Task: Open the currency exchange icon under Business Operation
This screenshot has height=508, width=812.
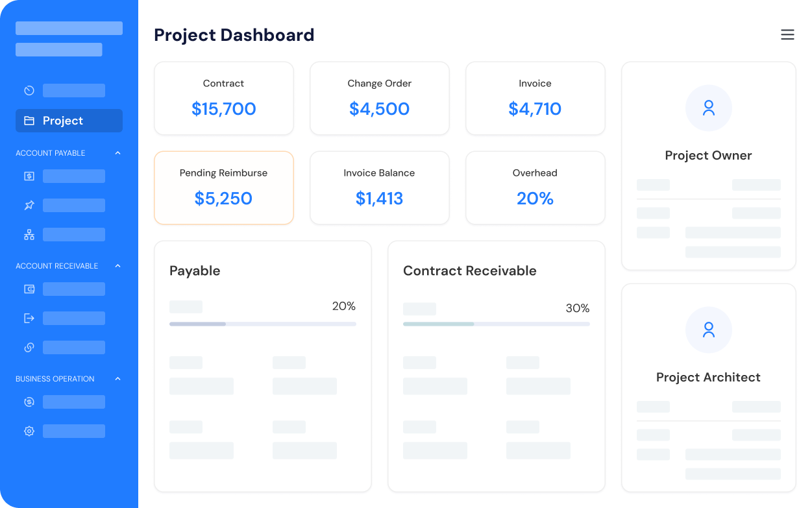Action: click(x=29, y=401)
